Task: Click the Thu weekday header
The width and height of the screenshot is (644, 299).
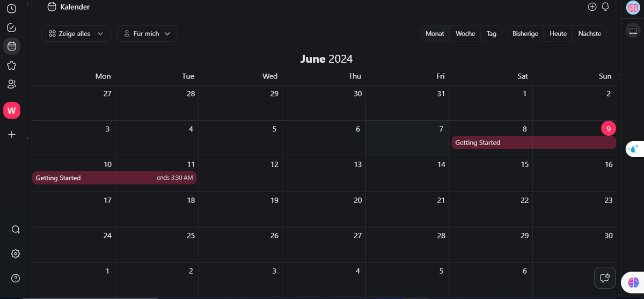Action: [x=355, y=76]
